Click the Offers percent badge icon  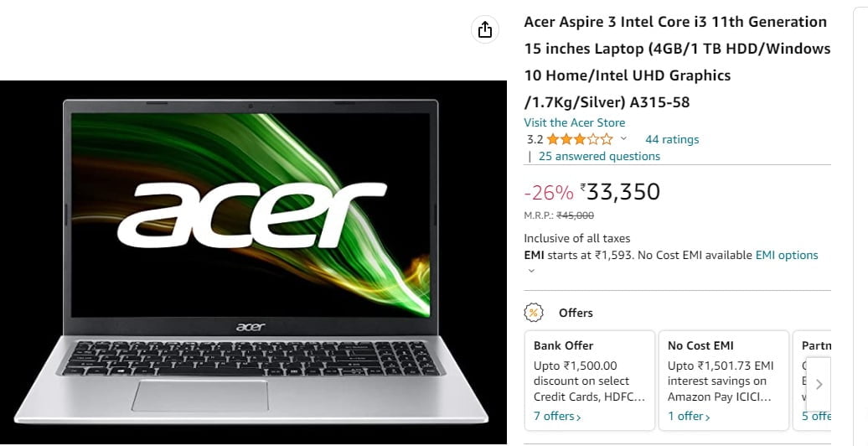click(534, 313)
